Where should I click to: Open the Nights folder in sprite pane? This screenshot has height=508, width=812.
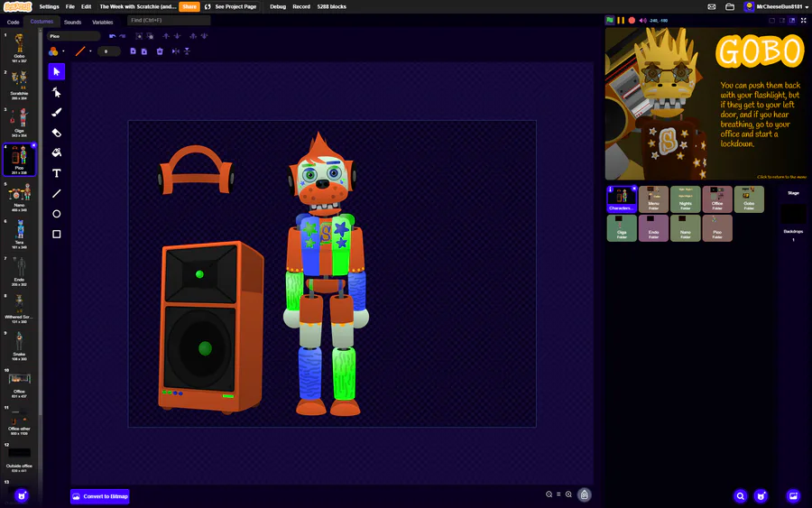click(x=686, y=199)
